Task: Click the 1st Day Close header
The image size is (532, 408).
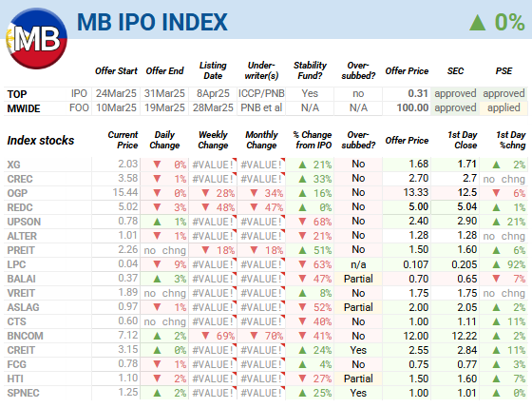Action: tap(463, 140)
